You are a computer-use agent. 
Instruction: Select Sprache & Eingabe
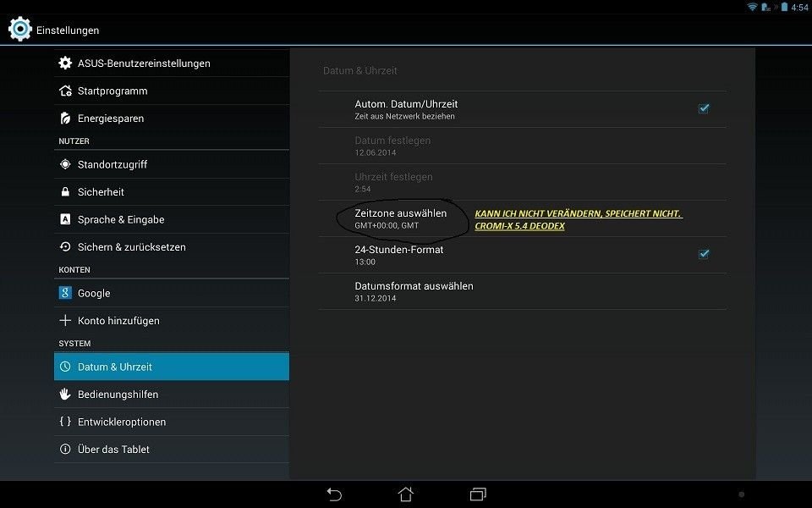point(172,219)
